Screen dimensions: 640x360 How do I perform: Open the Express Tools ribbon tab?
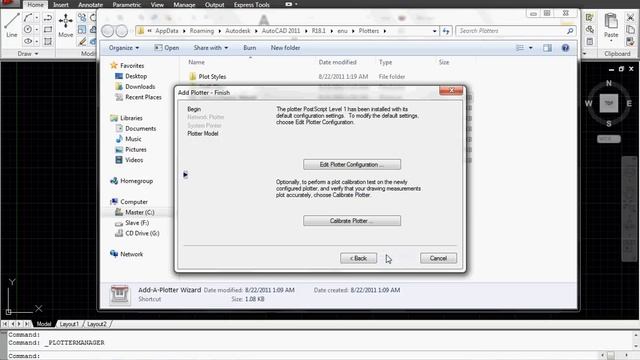pyautogui.click(x=251, y=5)
